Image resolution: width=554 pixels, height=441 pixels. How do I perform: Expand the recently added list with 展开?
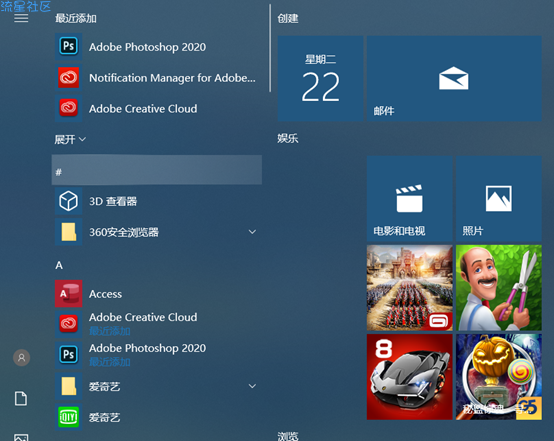pyautogui.click(x=70, y=140)
